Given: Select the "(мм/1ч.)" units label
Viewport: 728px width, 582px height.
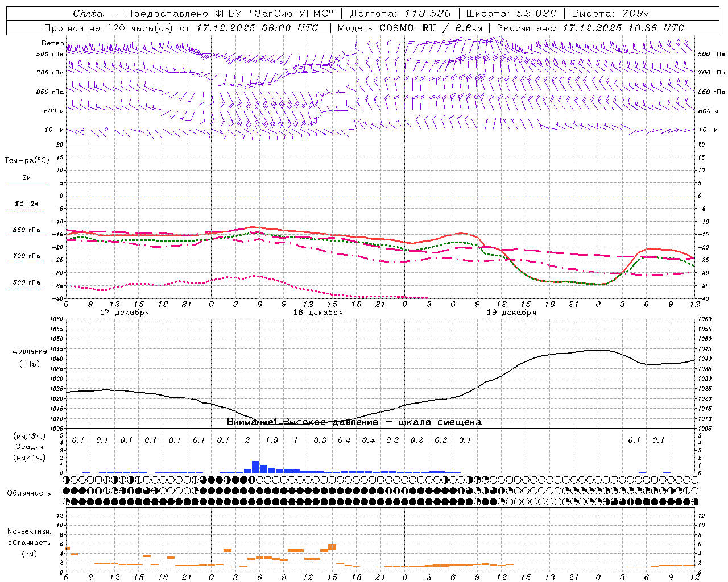Looking at the screenshot, I should [x=29, y=457].
